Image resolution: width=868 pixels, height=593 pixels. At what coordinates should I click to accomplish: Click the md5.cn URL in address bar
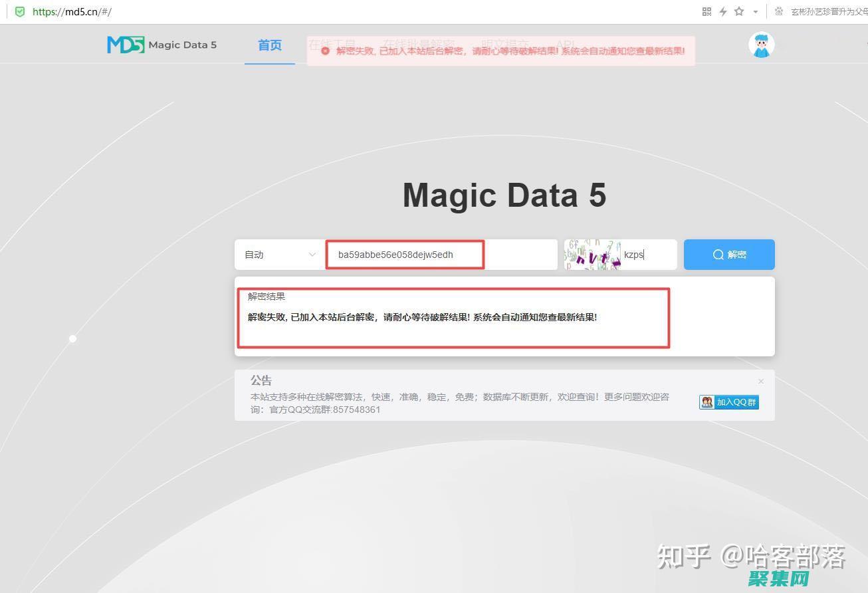point(72,11)
